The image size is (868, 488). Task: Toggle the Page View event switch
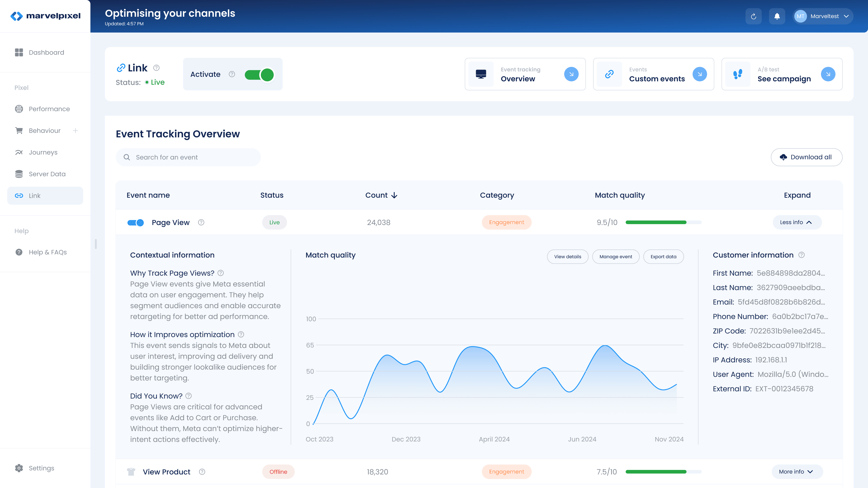135,223
